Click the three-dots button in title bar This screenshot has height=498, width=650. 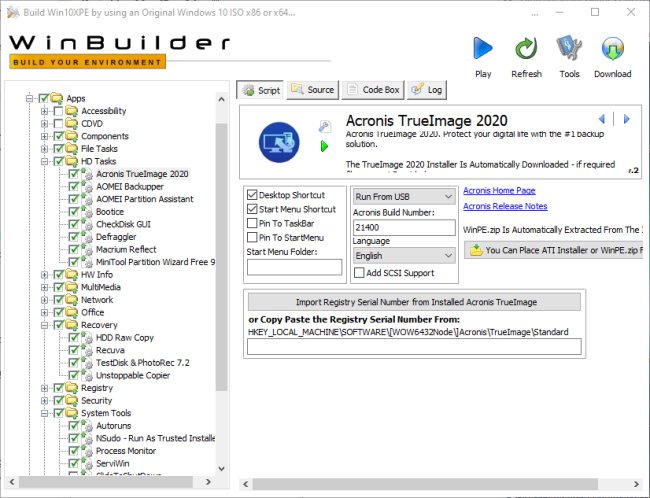[x=535, y=13]
